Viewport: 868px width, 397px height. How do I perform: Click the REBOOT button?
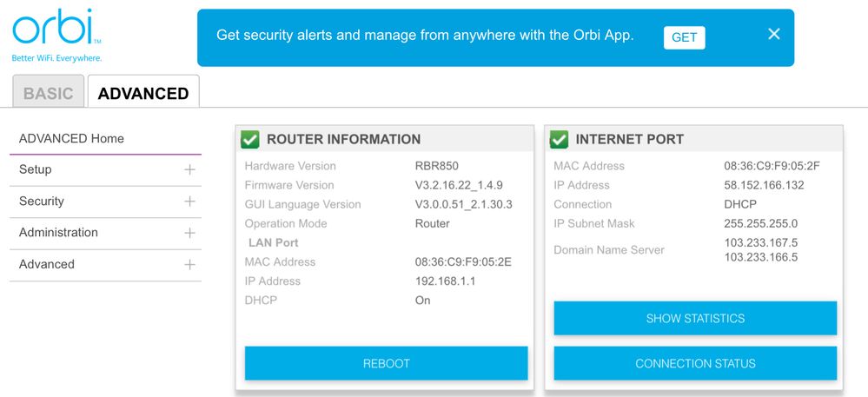click(387, 364)
